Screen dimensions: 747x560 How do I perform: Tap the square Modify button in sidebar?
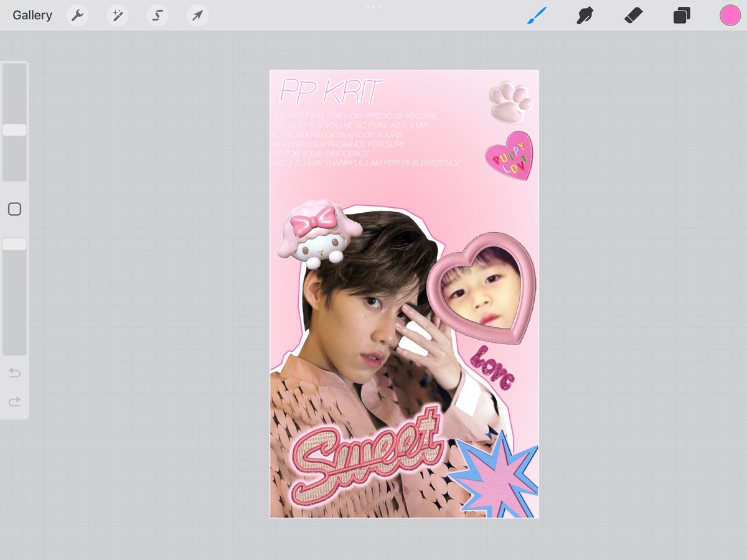(x=14, y=209)
